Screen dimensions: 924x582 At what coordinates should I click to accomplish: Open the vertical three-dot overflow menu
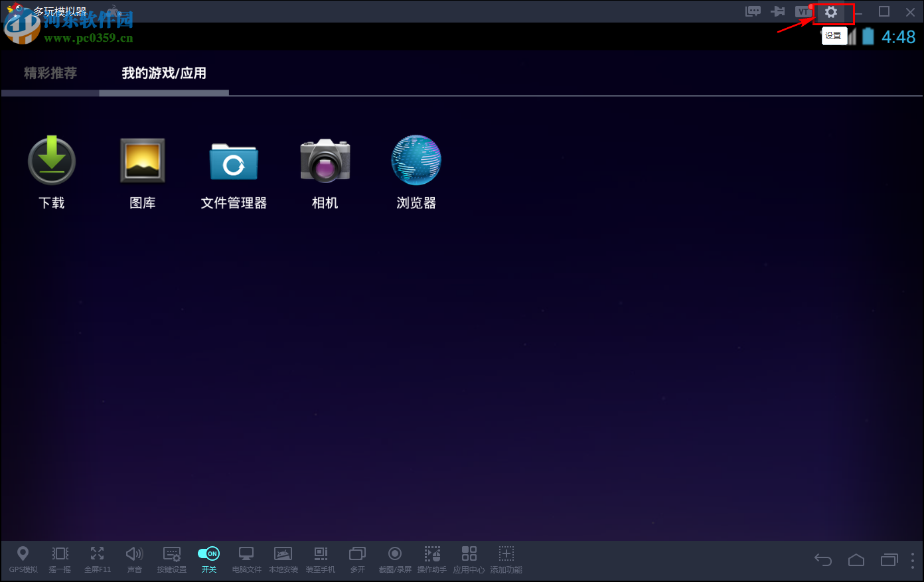pos(913,561)
